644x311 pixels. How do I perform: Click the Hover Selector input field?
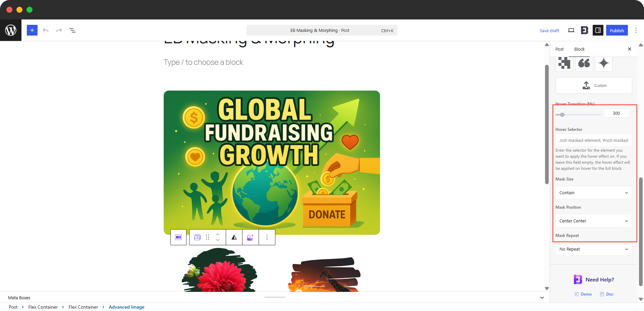[x=594, y=140]
